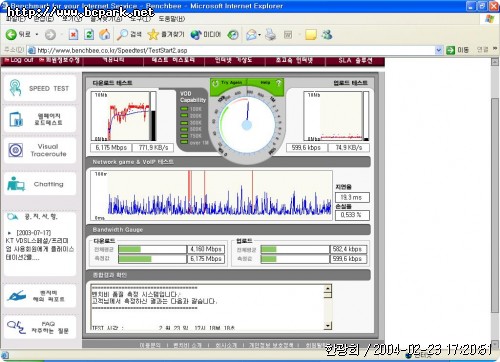500x362 pixels.
Task: Open the 도움말(H) Help menu
Action: 172,19
